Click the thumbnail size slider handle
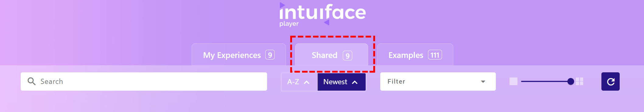Screen dimensions: 644x112 coord(571,81)
